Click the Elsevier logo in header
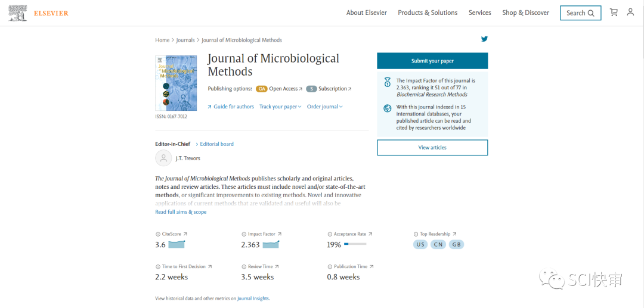The height and width of the screenshot is (308, 644). click(x=38, y=13)
